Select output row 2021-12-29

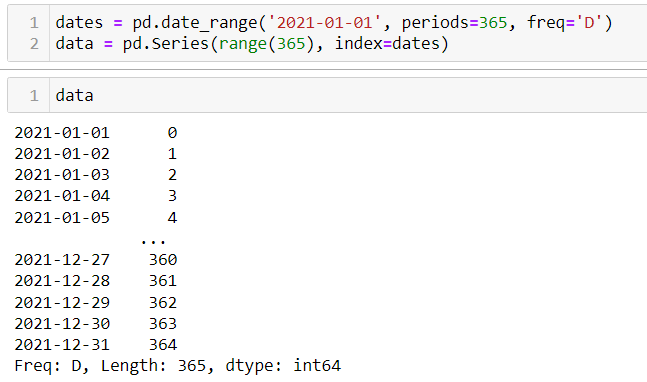96,303
